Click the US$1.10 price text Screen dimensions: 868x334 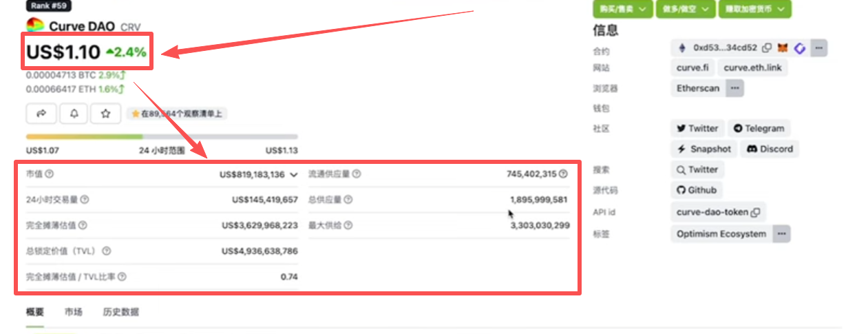point(63,51)
